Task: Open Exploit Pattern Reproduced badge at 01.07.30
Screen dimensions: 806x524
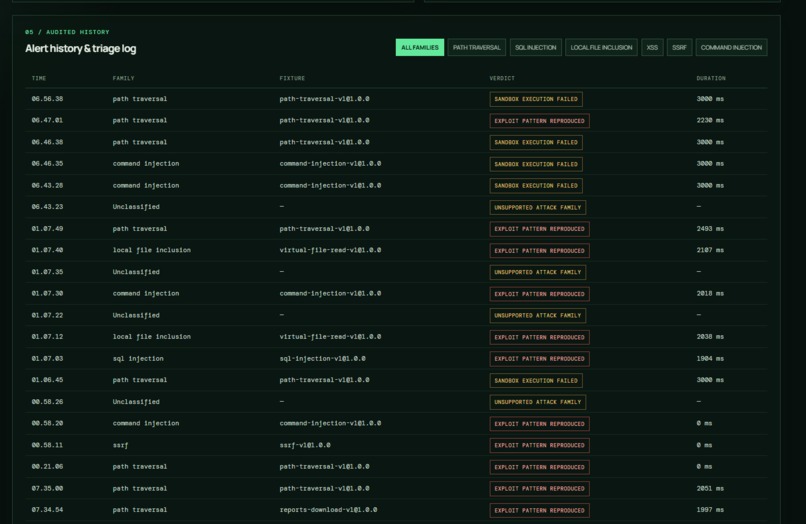Action: (539, 294)
